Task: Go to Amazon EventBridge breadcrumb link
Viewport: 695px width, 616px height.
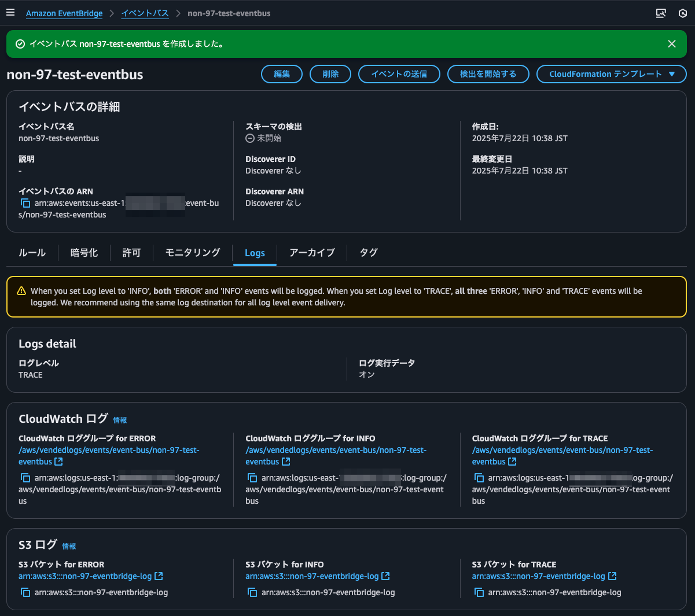Action: pos(64,13)
